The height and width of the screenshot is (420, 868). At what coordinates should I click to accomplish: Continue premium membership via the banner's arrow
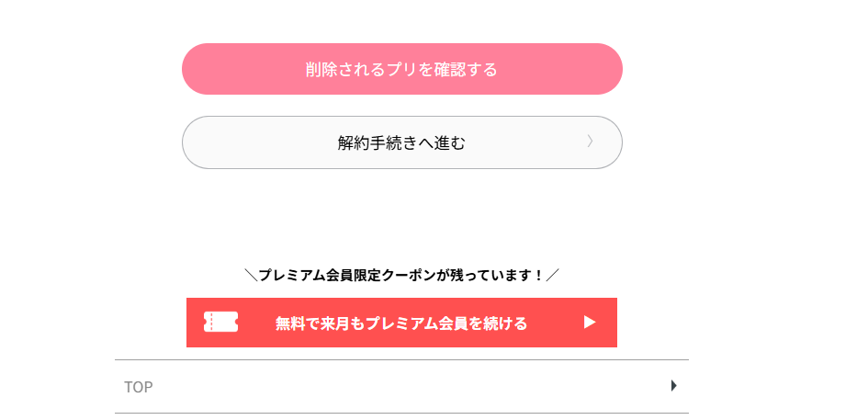pyautogui.click(x=590, y=323)
